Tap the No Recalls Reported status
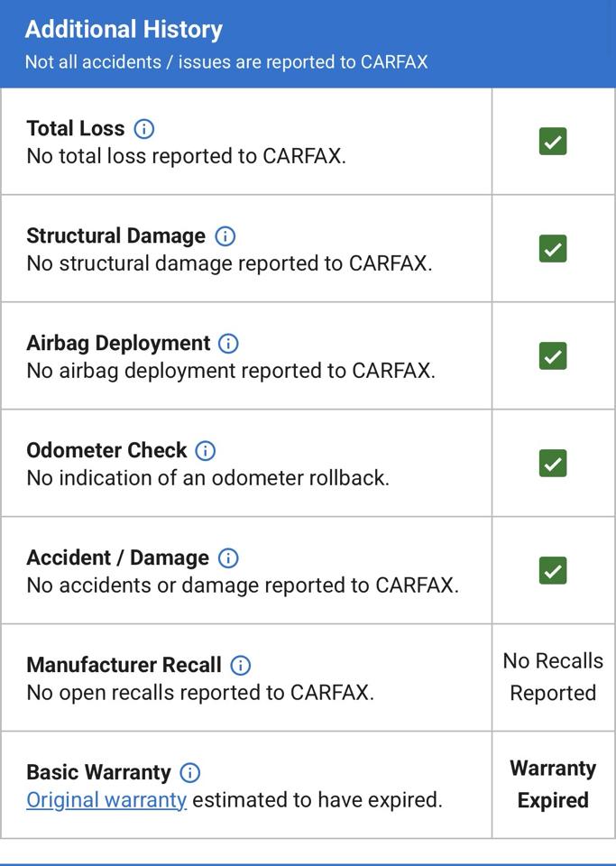The image size is (616, 866). [553, 677]
